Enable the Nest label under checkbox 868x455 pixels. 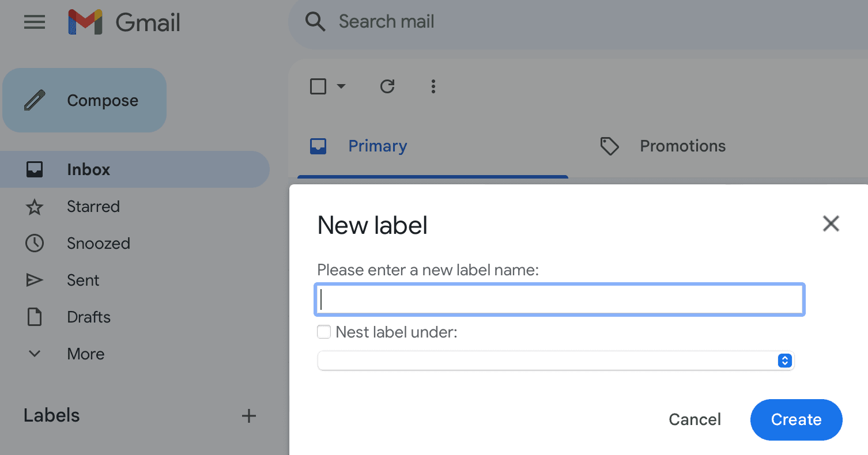[x=324, y=332]
